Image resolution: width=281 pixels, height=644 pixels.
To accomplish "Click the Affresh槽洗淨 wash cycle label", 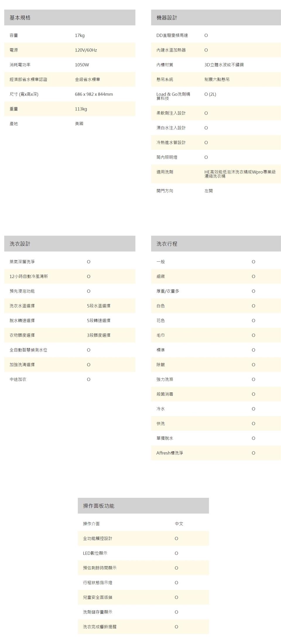I will 169,453.
